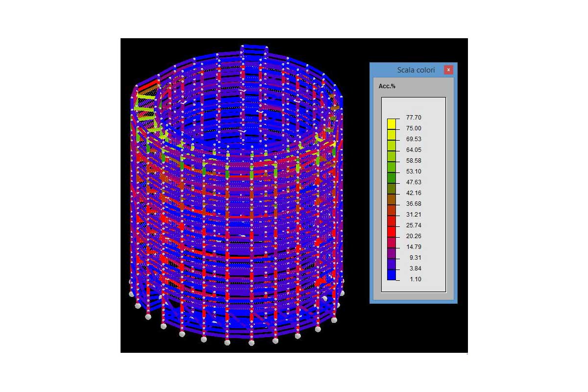588x392 pixels.
Task: Pick the green swatch beside 58.58
Action: 391,166
